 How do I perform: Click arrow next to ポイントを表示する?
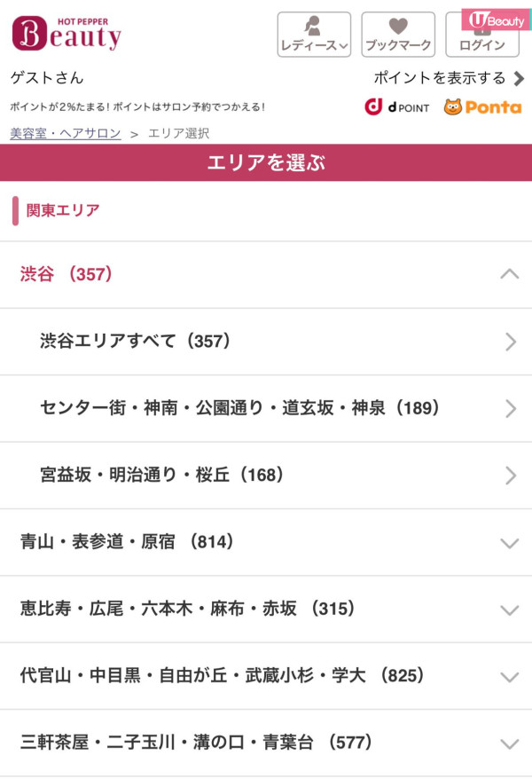pyautogui.click(x=520, y=78)
